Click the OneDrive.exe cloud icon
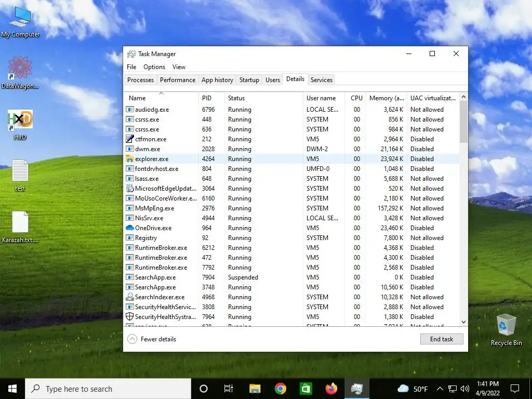 pos(129,228)
